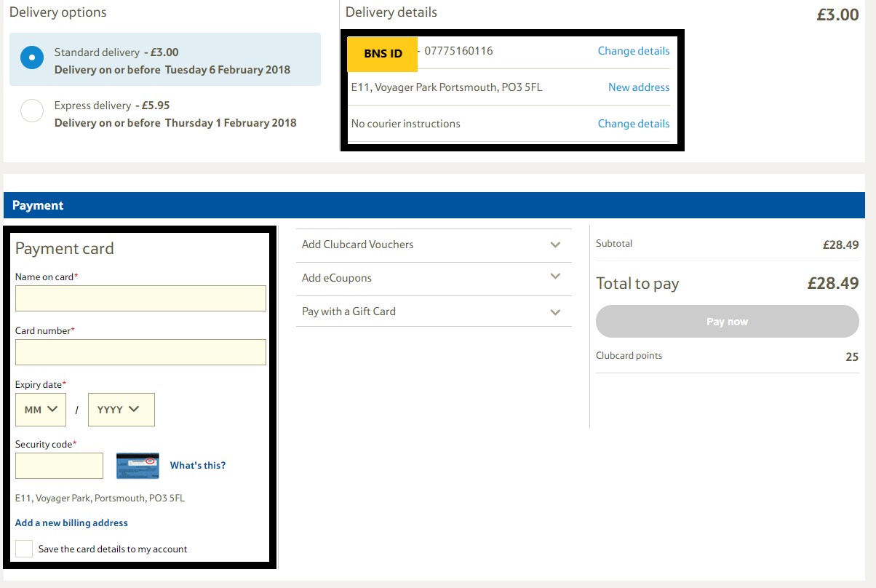Click the 'New address' link

[x=638, y=87]
